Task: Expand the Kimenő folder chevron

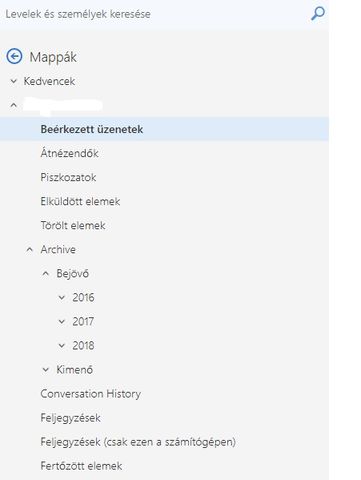Action: (46, 369)
